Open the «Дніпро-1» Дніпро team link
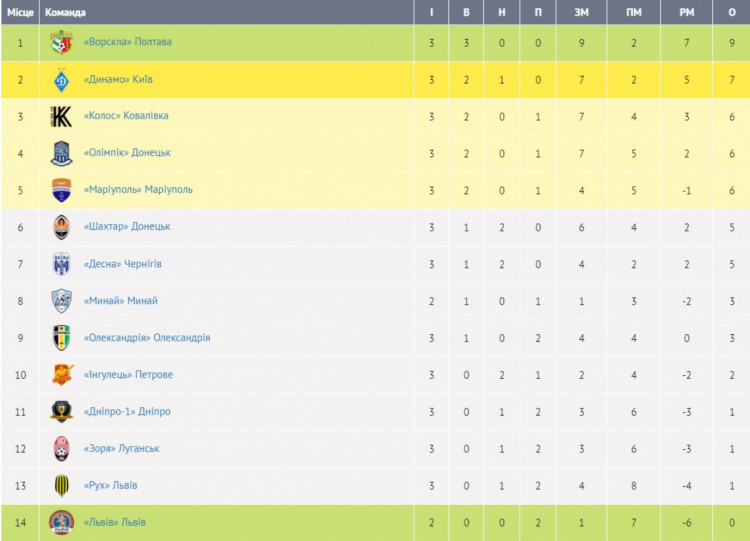The image size is (750, 541). click(x=127, y=411)
